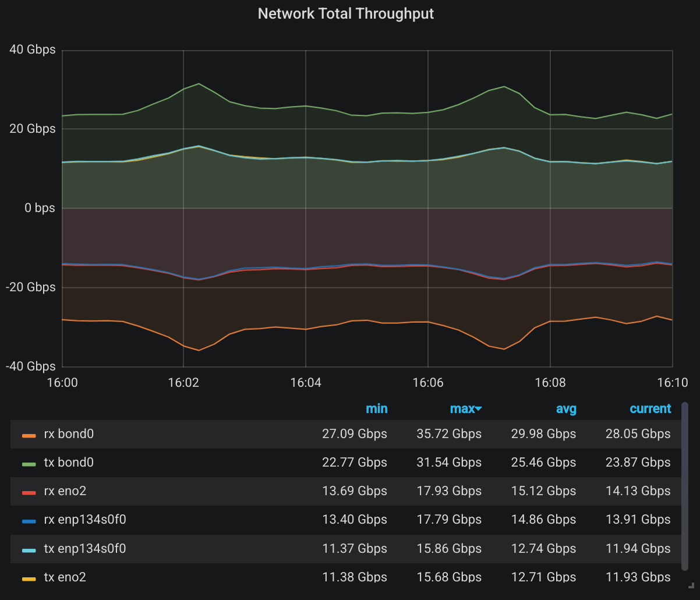Click the 16:02 time axis label
Screen dimensions: 700x600
tap(183, 382)
